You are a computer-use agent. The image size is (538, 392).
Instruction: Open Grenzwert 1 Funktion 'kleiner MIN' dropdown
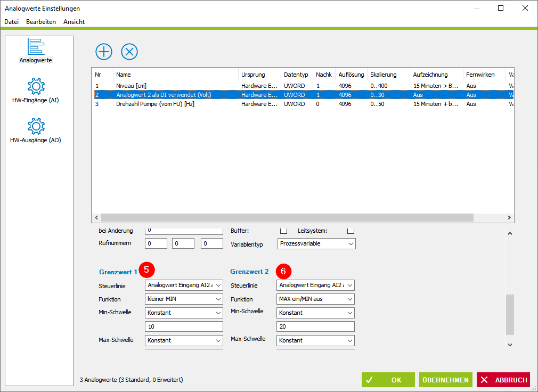pyautogui.click(x=184, y=299)
